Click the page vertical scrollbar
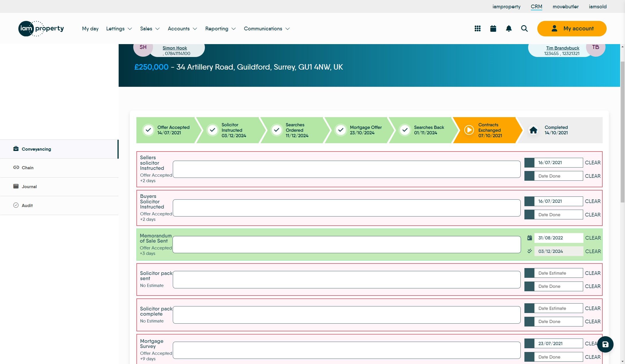Viewport: 625px width, 364px height. click(622, 132)
